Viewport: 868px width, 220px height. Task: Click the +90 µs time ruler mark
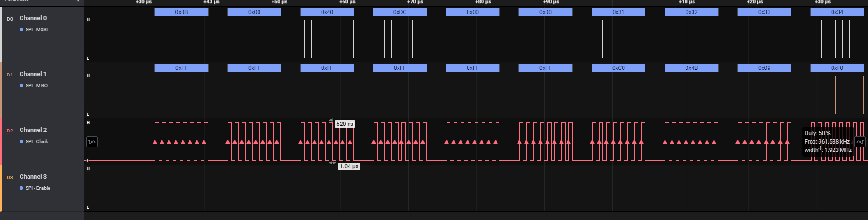click(x=551, y=2)
